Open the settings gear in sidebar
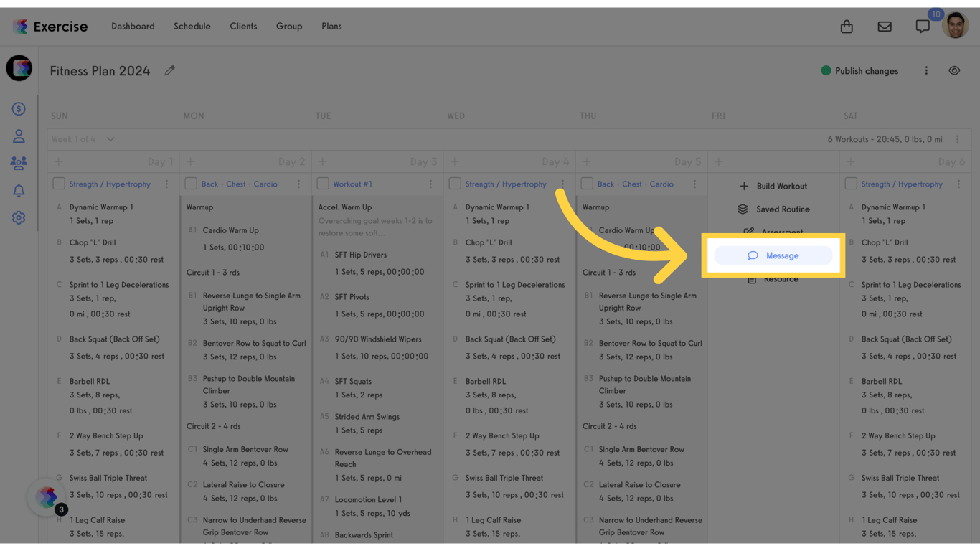The width and height of the screenshot is (980, 551). [x=19, y=218]
